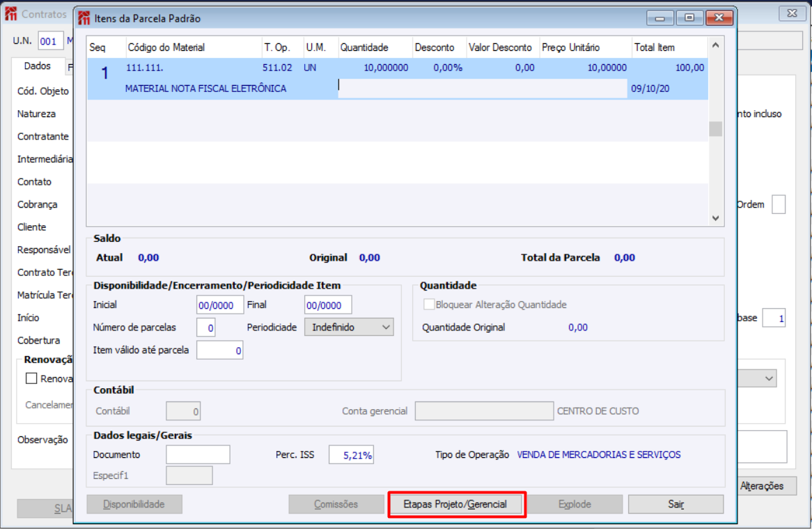Click the discount cell 0,00%
This screenshot has height=529, width=812.
pyautogui.click(x=448, y=68)
